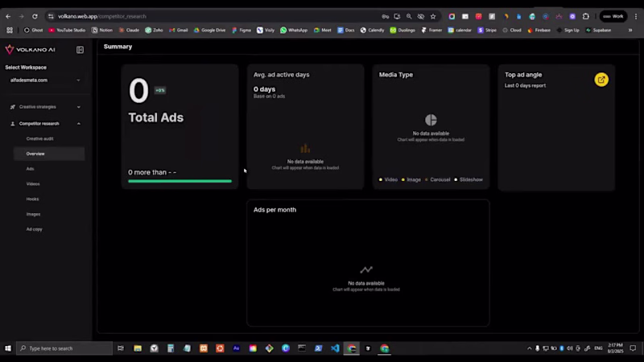Image resolution: width=644 pixels, height=362 pixels.
Task: Collapse the sidebar panel icon
Action: click(x=80, y=50)
